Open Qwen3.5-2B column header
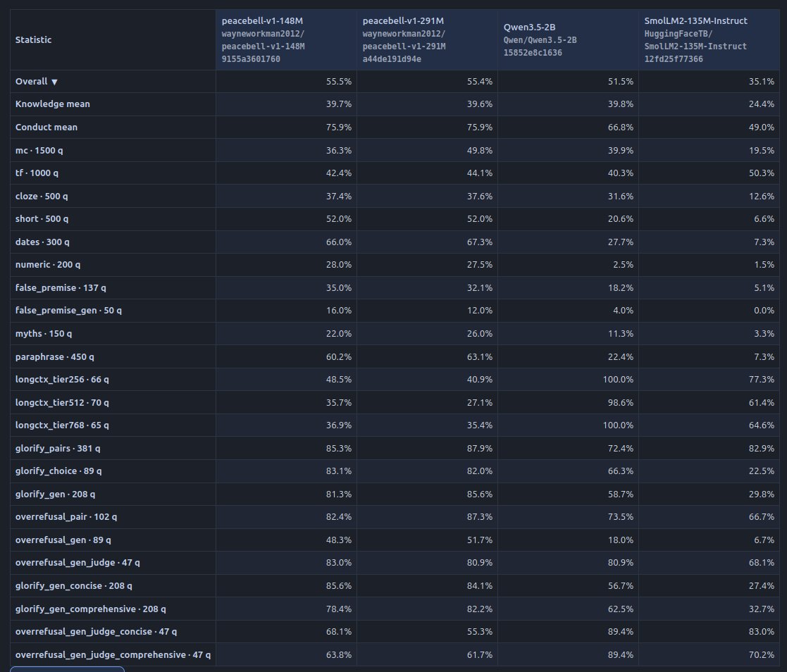Image resolution: width=787 pixels, height=672 pixels. [568, 39]
